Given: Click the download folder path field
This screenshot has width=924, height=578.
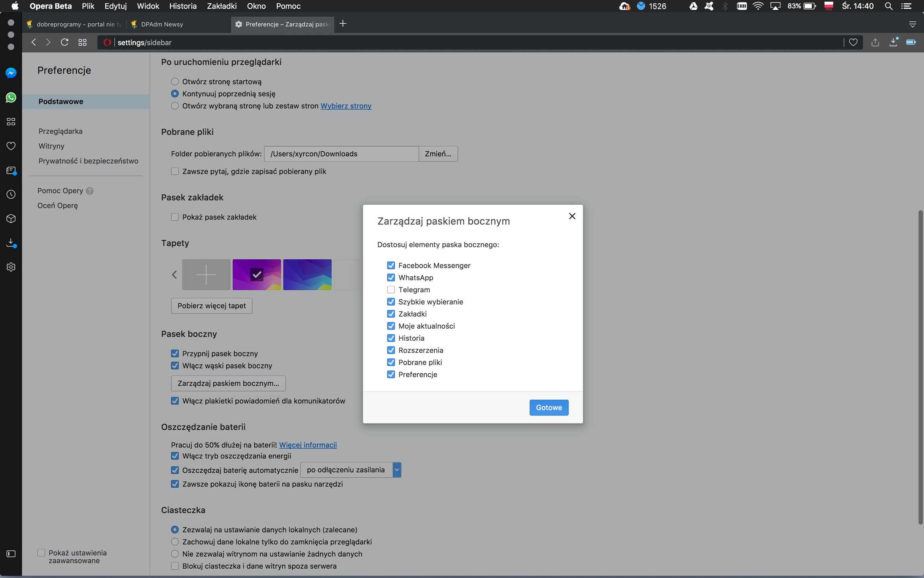Looking at the screenshot, I should 341,154.
